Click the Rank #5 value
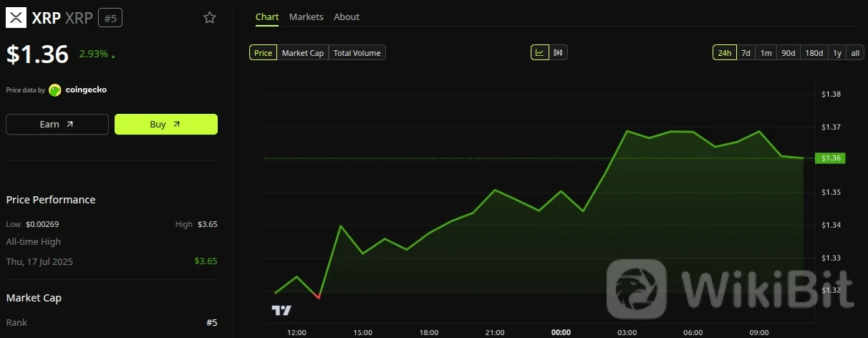The width and height of the screenshot is (868, 338). [212, 323]
